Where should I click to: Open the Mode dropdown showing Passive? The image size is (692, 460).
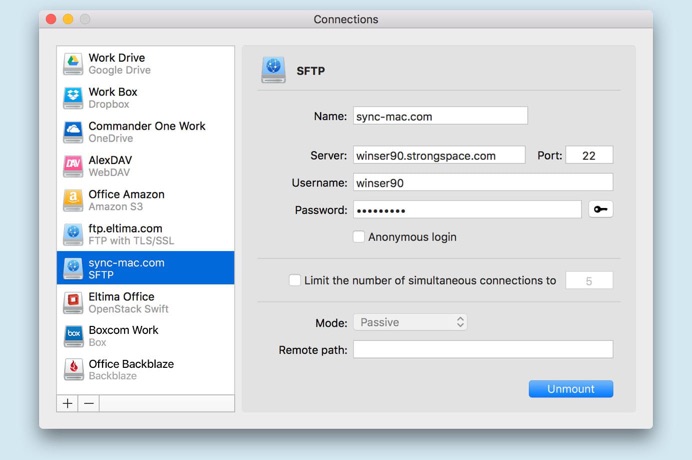[x=410, y=322]
